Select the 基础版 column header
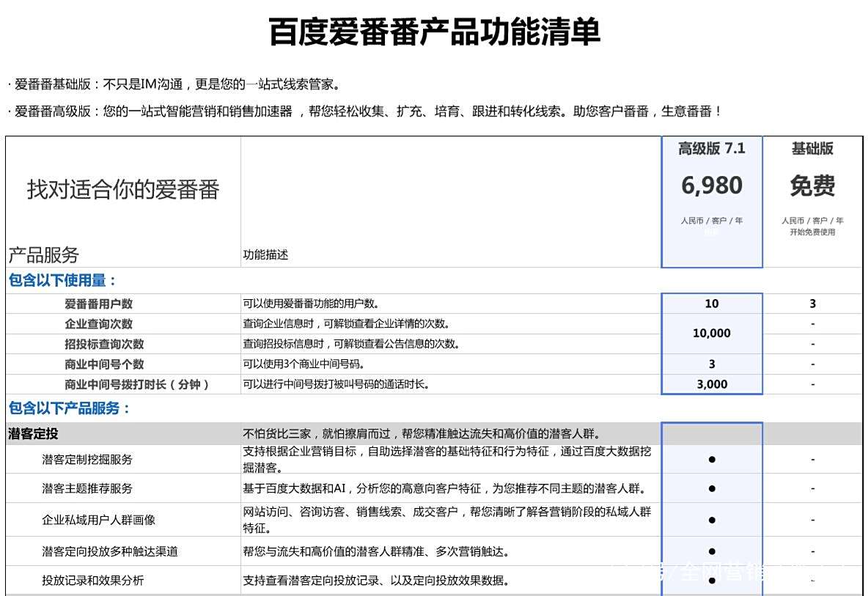This screenshot has width=868, height=596. tap(812, 149)
